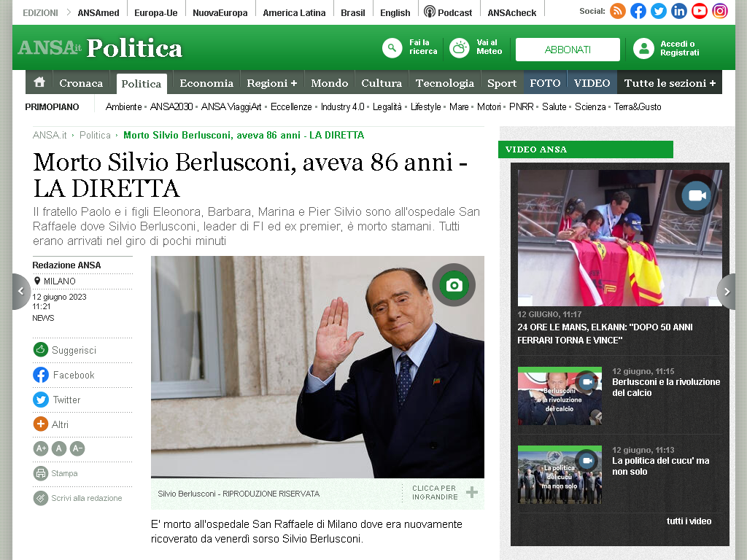Open the Mondo section tab
The image size is (747, 560).
click(x=330, y=83)
